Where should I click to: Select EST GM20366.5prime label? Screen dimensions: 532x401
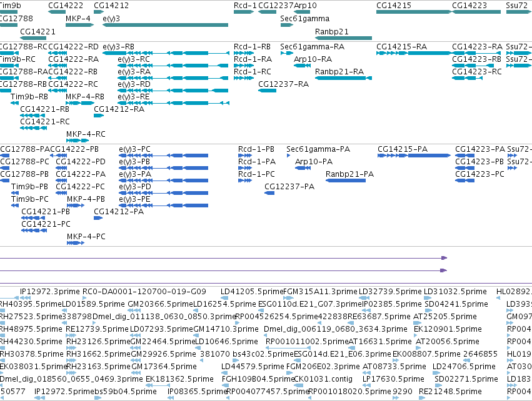coord(161,304)
